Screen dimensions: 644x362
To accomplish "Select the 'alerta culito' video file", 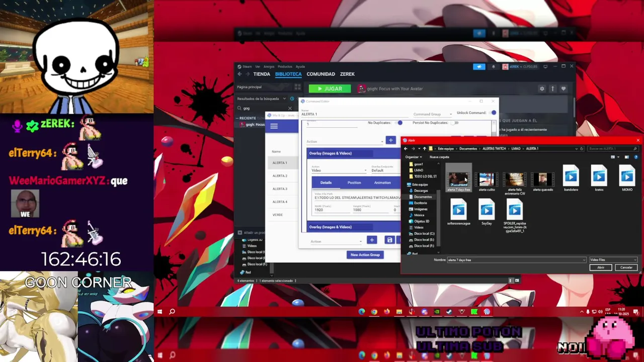I will coord(487,179).
